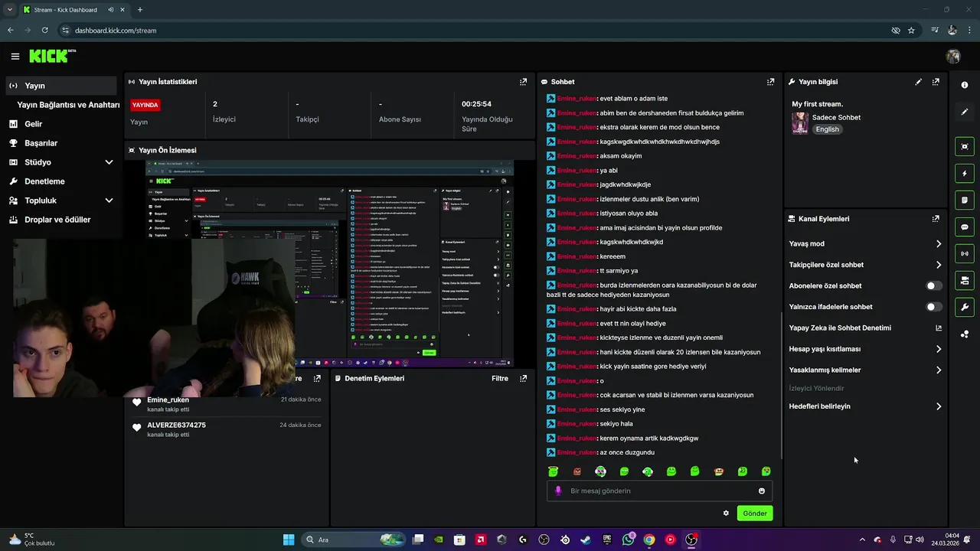Edit stream info with pencil in Yayın bilgisi
The image size is (980, 551).
pos(918,82)
